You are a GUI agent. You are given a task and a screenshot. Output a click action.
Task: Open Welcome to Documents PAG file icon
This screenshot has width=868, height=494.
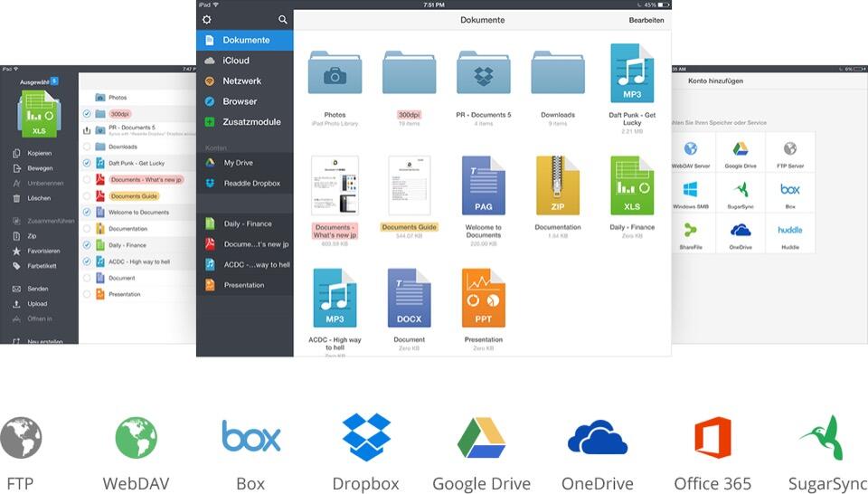[483, 185]
